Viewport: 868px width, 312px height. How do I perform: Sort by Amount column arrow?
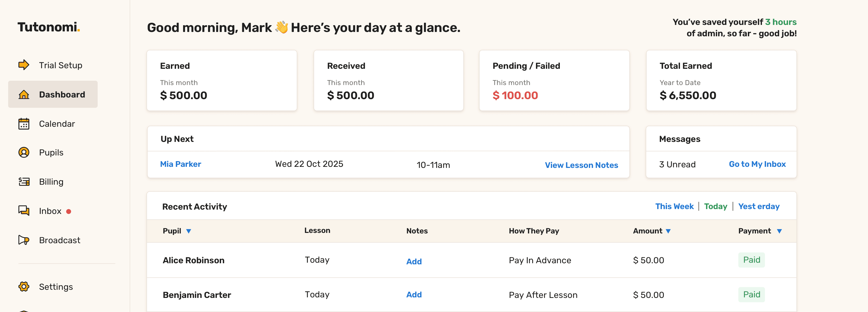click(668, 231)
